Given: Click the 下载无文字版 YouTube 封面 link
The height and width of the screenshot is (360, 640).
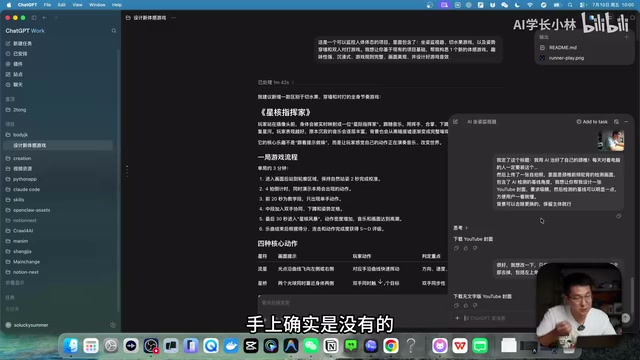Looking at the screenshot, I should (482, 296).
